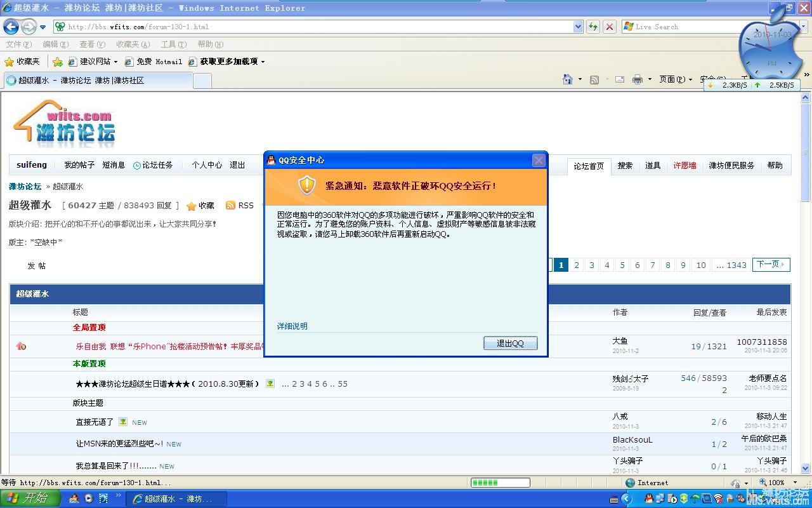This screenshot has width=812, height=508.
Task: Go to page 2 in pagination
Action: 576,265
